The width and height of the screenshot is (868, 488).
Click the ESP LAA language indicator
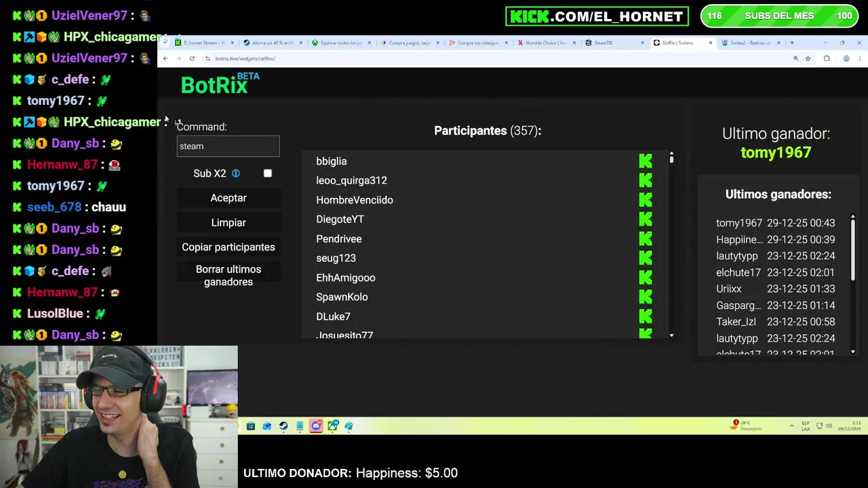coord(806,426)
